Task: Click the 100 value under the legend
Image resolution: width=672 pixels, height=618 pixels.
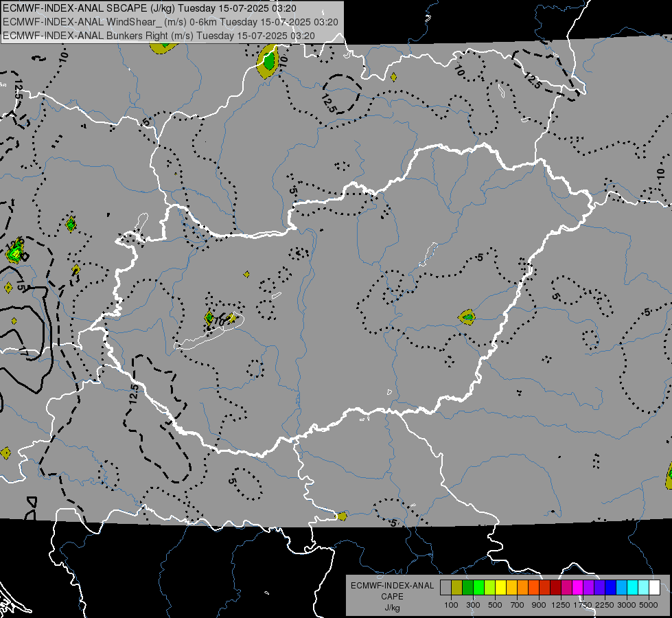Action: pyautogui.click(x=451, y=605)
